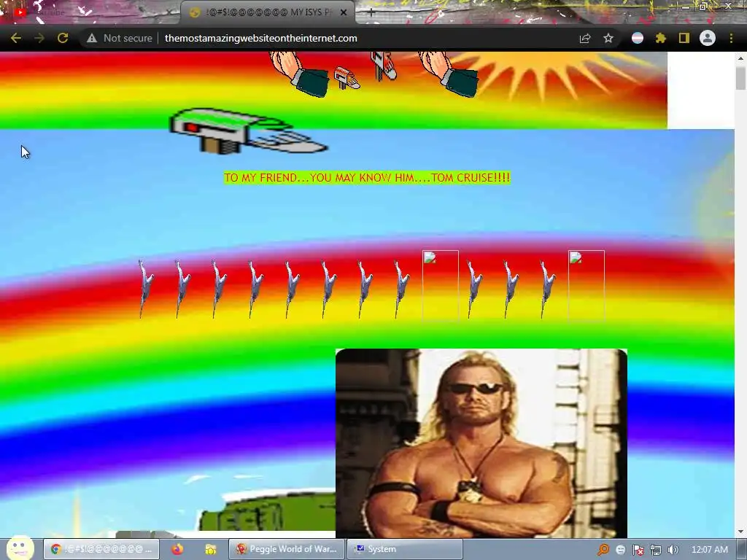The width and height of the screenshot is (747, 560).
Task: Click the gray round tray icon
Action: (x=620, y=550)
